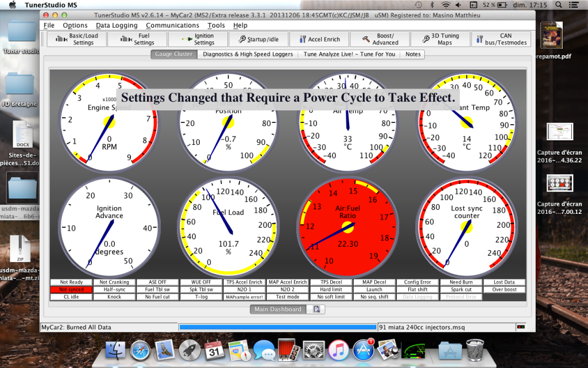Image resolution: width=588 pixels, height=368 pixels.
Task: Open the Tools menu
Action: click(216, 25)
